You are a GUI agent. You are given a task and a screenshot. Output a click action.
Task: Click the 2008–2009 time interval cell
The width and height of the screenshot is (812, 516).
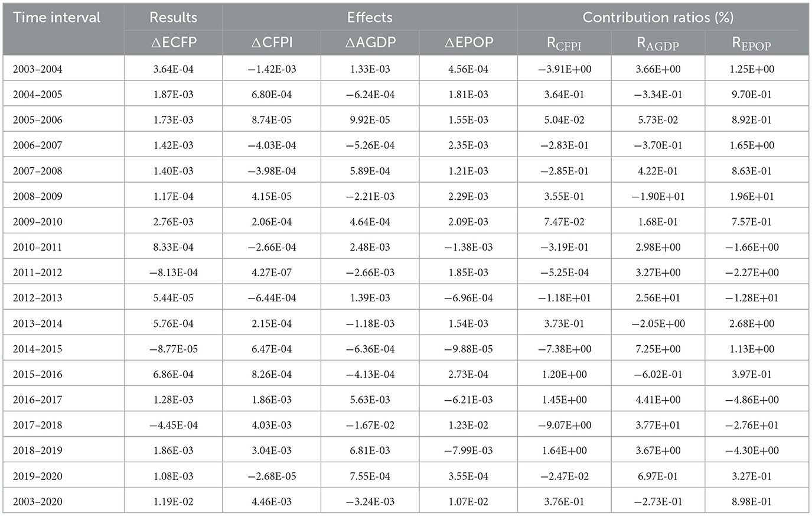click(x=37, y=196)
